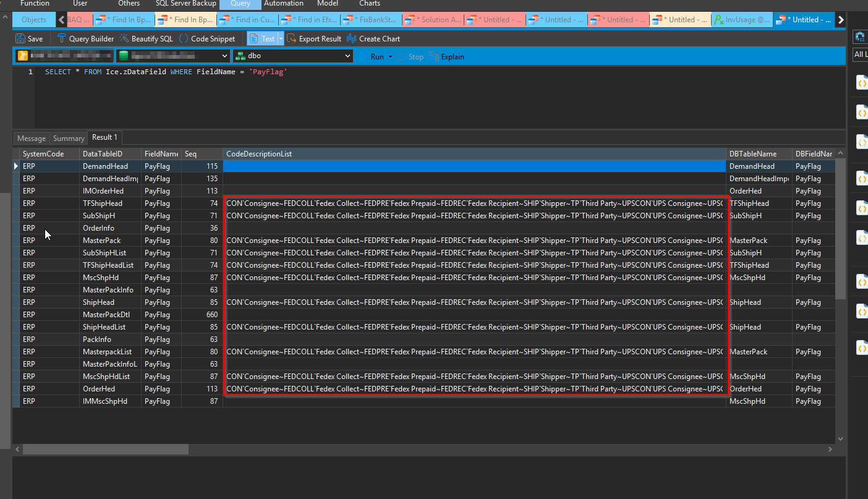Screen dimensions: 868x499
Task: Click the DBTableName column header
Action: tap(759, 153)
